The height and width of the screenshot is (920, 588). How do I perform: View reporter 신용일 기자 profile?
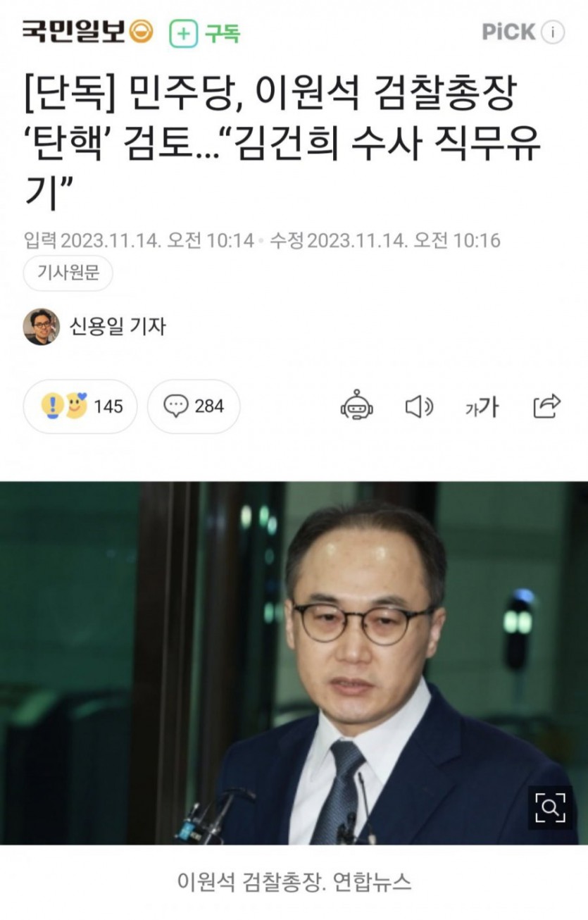tap(118, 327)
